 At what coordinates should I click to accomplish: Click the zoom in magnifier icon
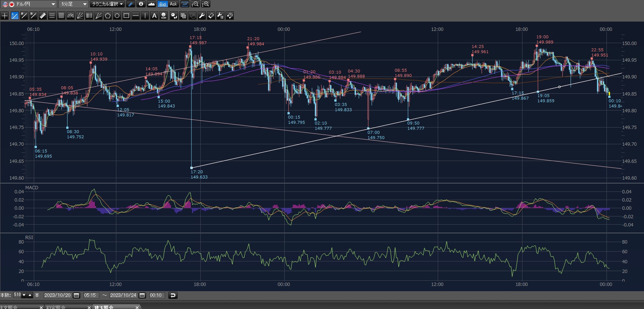pyautogui.click(x=206, y=4)
